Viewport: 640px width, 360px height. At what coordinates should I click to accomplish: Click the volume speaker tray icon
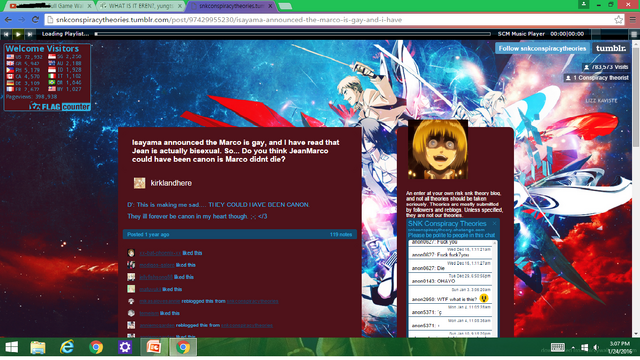coord(596,348)
